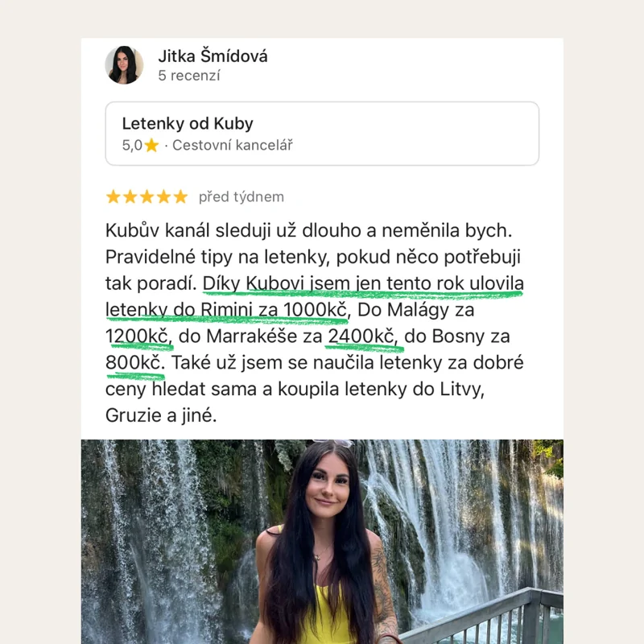
Task: Click the fifth review rating star
Action: pyautogui.click(x=180, y=196)
